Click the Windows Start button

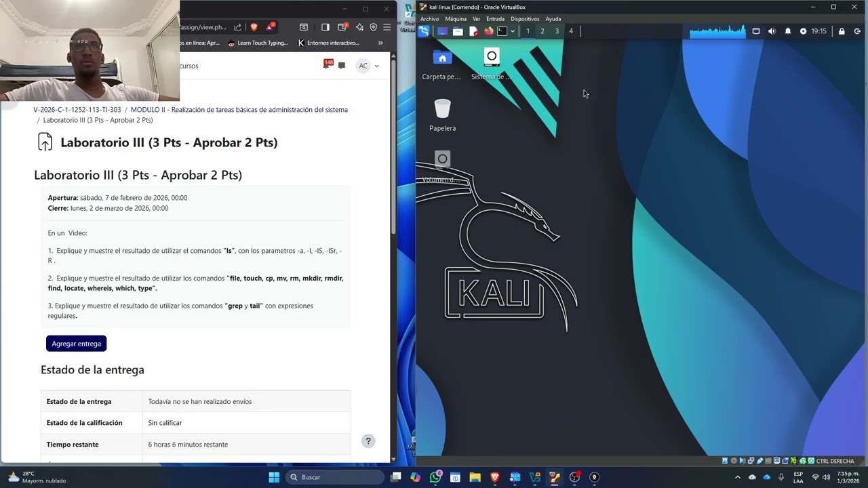pos(274,477)
